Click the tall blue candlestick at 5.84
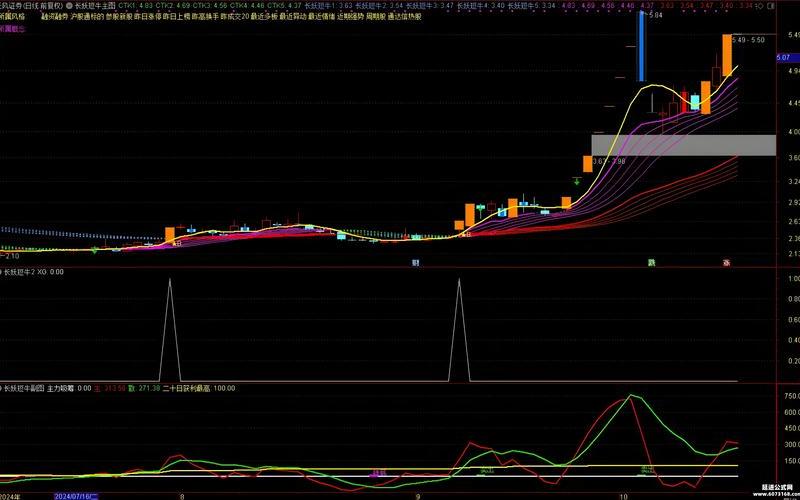The height and width of the screenshot is (500, 800). pos(640,48)
